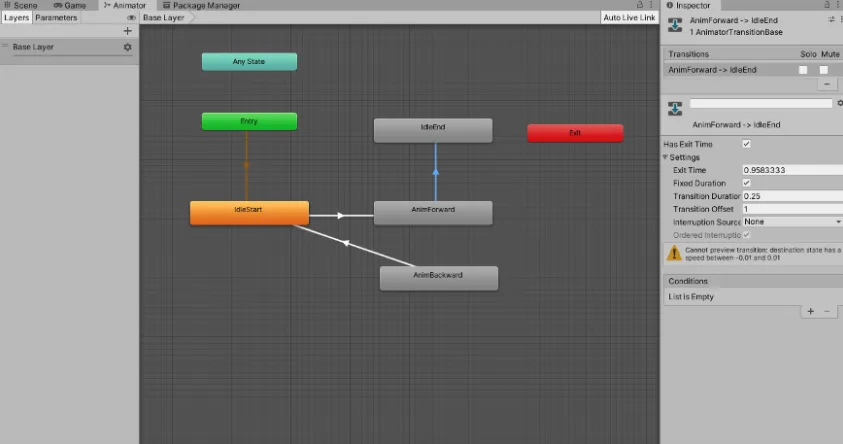Remove the transition with minus button

coord(827,84)
